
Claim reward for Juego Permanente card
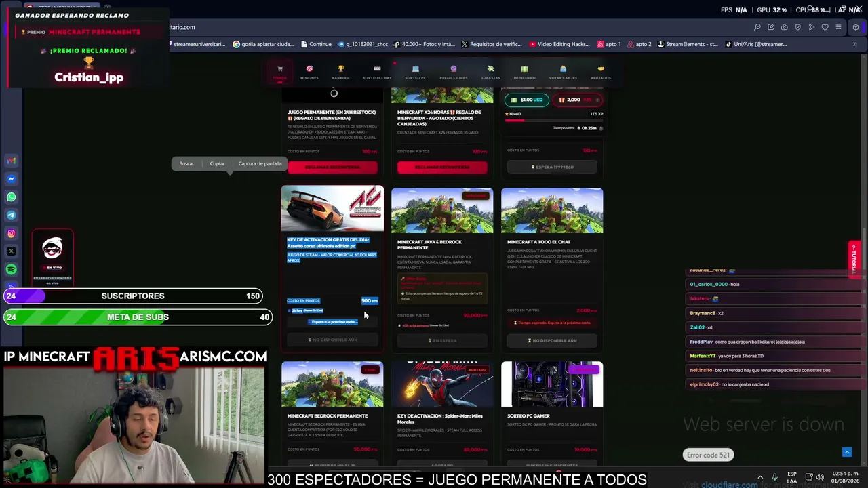click(332, 167)
